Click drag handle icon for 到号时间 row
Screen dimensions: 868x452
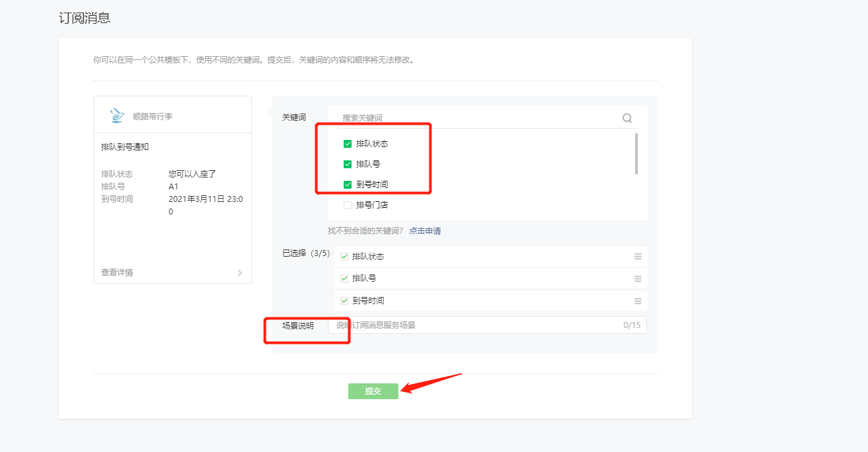coord(638,301)
